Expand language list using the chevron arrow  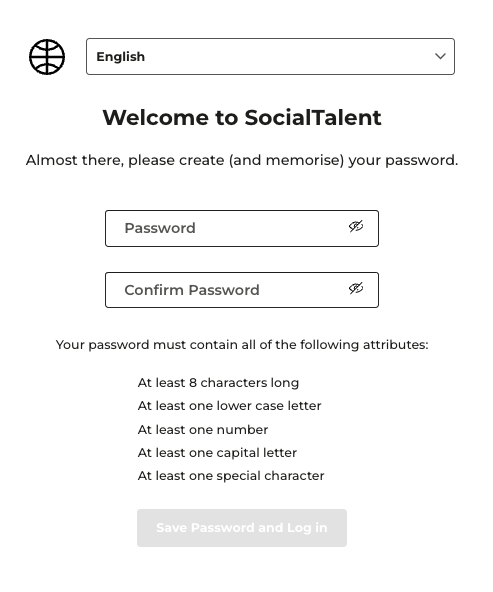440,56
